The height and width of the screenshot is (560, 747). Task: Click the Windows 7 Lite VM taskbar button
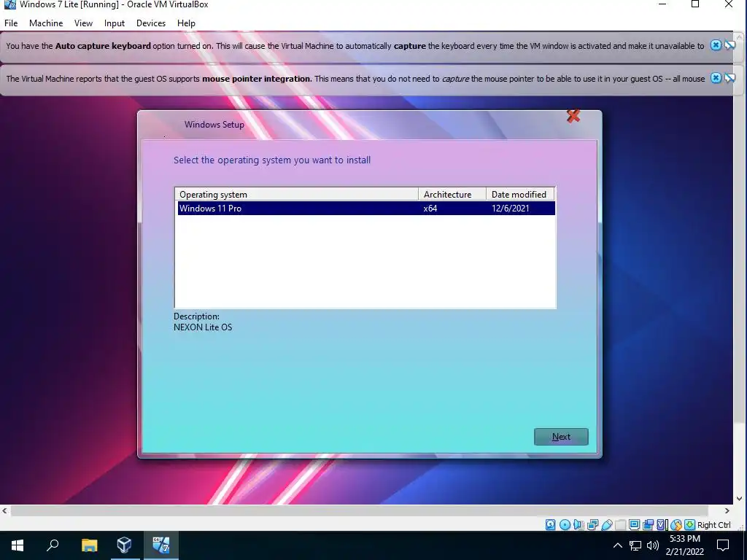coord(161,545)
